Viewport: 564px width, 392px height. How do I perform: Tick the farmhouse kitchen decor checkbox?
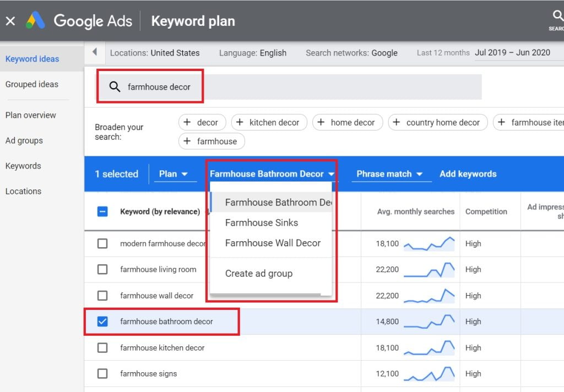tap(102, 348)
